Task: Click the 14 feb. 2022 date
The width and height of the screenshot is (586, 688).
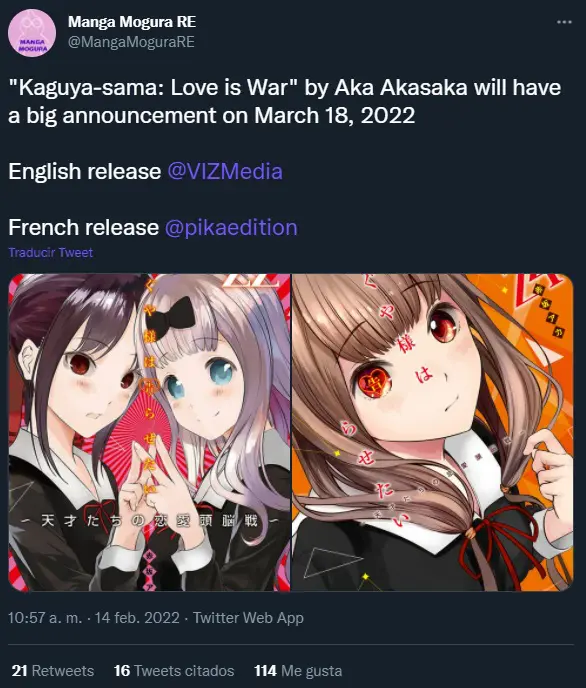Action: pyautogui.click(x=137, y=618)
